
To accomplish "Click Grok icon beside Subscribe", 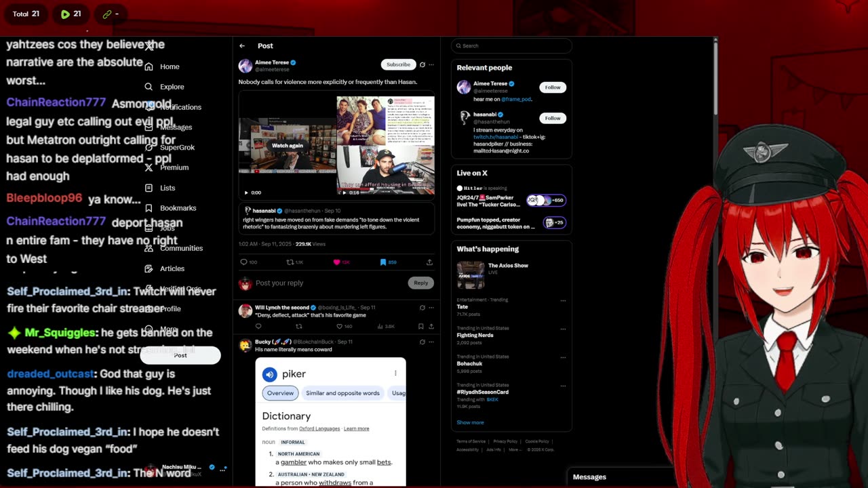I will click(x=422, y=64).
